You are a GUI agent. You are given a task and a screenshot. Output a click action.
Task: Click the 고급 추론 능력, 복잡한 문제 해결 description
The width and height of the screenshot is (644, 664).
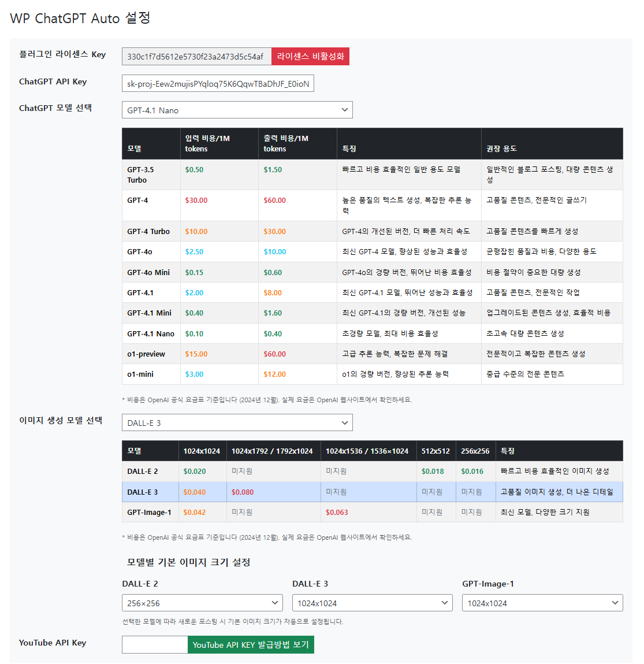pos(395,354)
